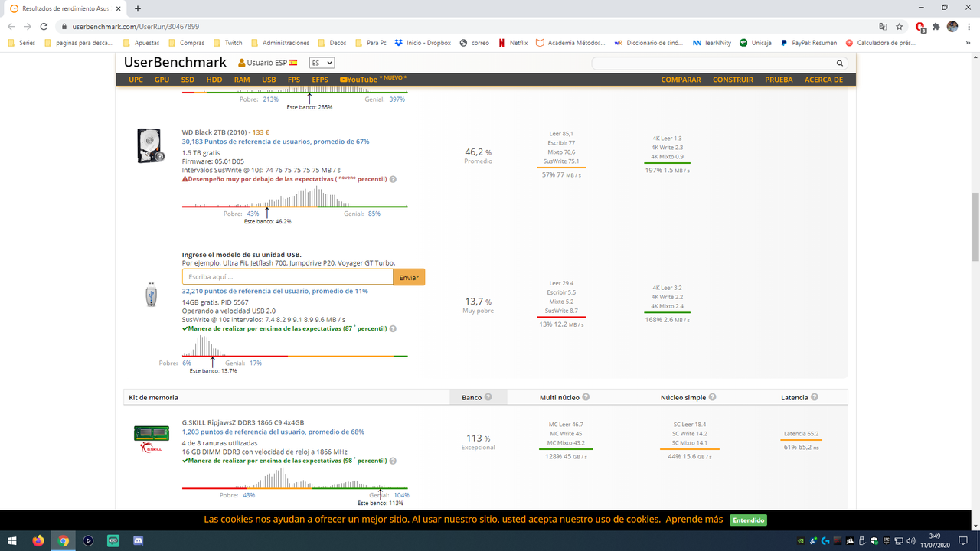The height and width of the screenshot is (551, 980).
Task: Go to ACERCA DE section
Action: [823, 80]
